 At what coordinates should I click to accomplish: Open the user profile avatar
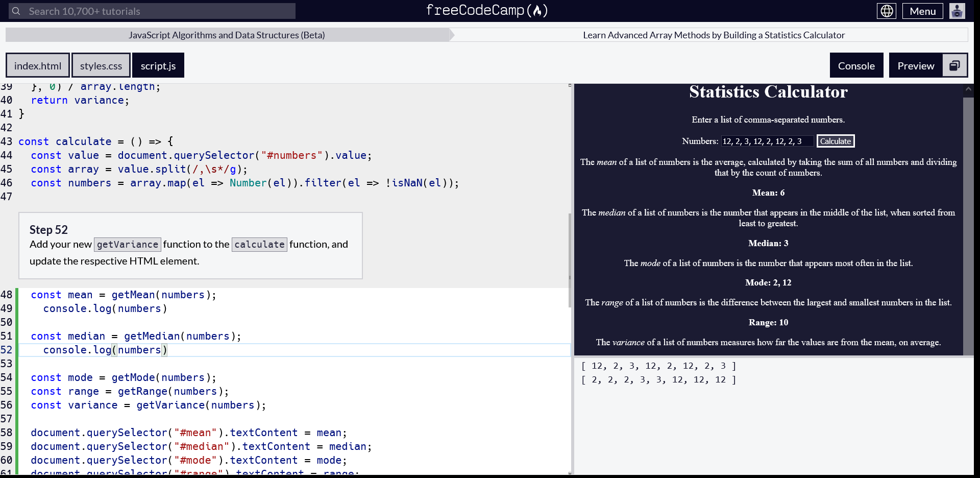[957, 11]
